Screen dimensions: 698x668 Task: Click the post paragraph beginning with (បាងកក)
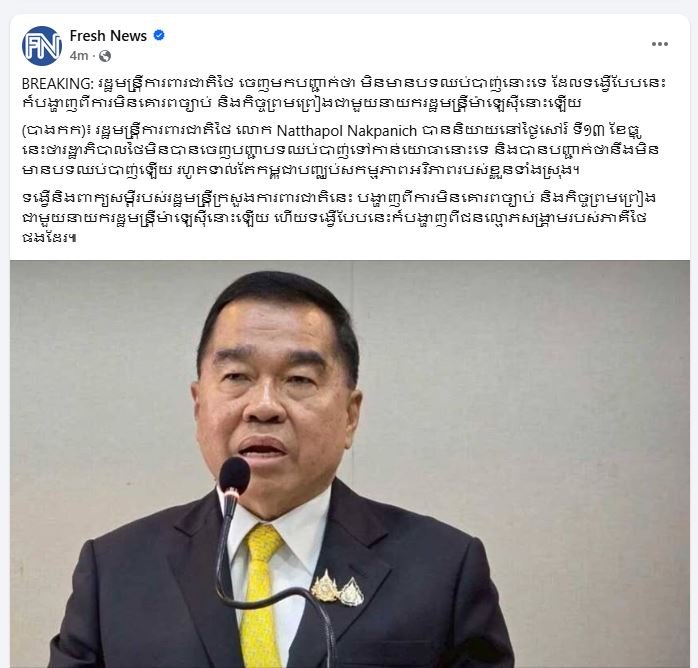click(341, 150)
